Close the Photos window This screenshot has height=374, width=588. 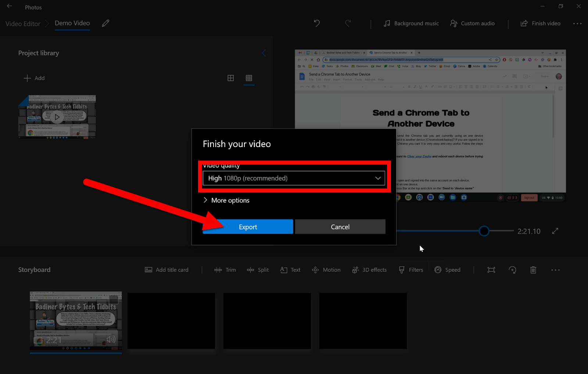click(579, 6)
